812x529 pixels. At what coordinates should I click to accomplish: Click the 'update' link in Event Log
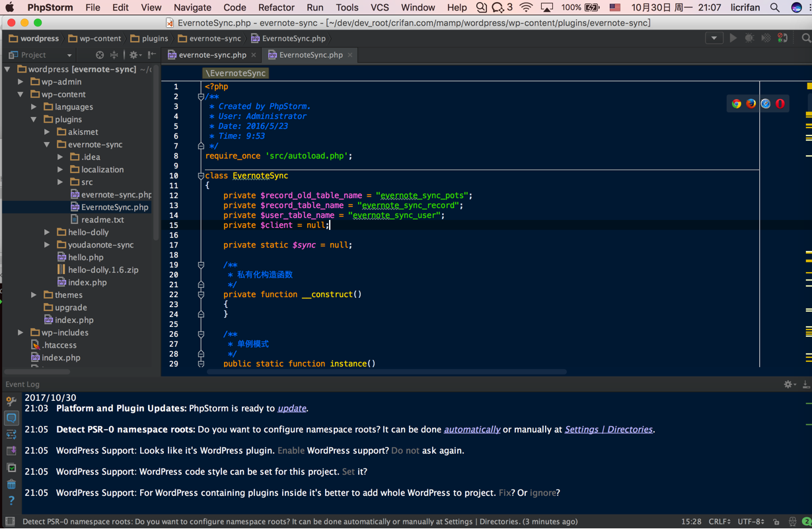pos(291,408)
